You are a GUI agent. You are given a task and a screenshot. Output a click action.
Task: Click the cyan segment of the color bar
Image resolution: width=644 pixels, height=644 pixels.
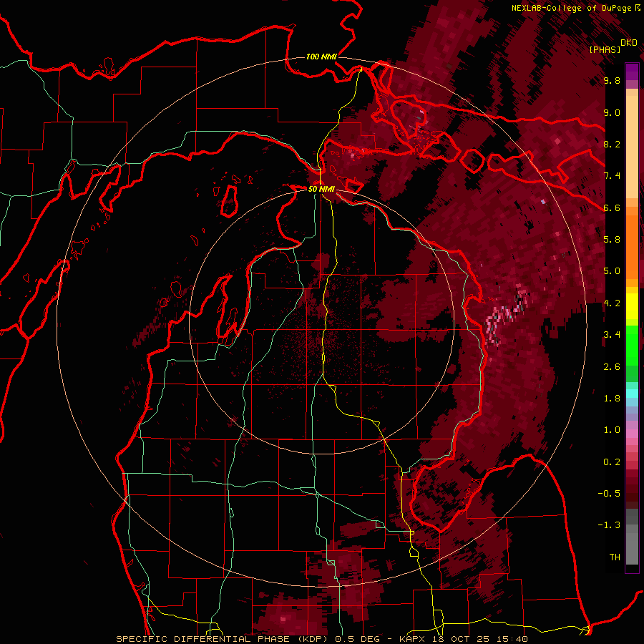point(632,394)
